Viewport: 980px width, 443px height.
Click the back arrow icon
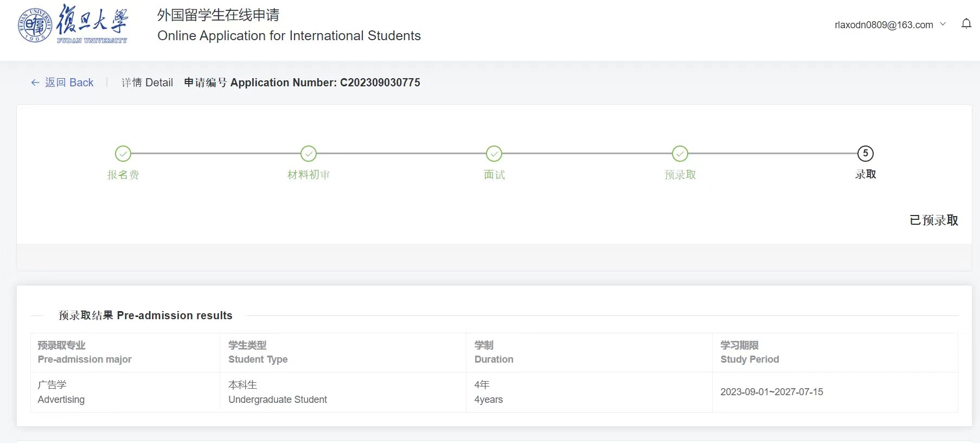click(35, 83)
